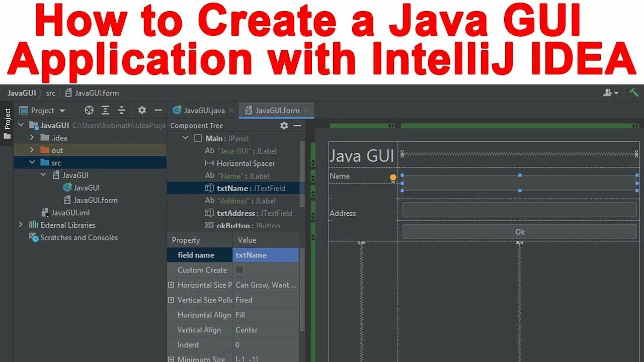Collapse the Main JPanel node

pos(185,138)
